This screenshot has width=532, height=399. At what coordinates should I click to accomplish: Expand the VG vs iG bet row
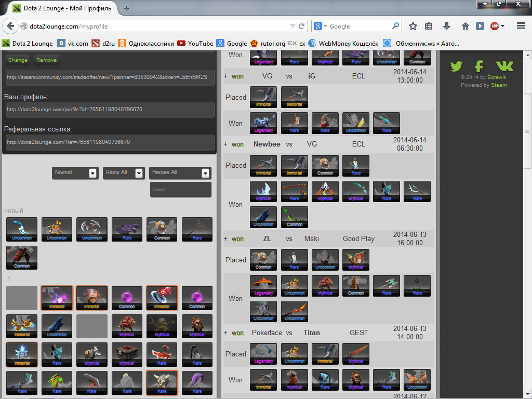pos(225,76)
